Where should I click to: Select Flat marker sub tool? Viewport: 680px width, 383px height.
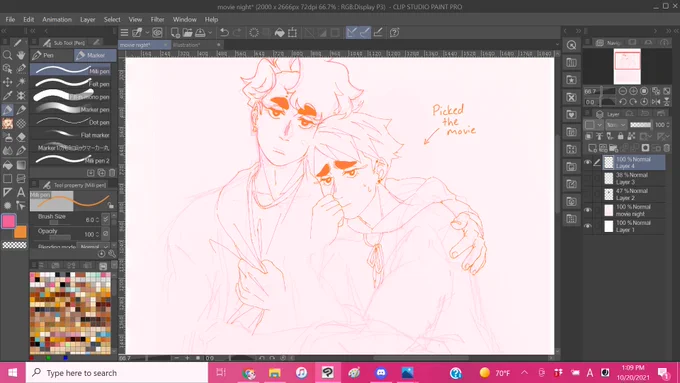click(71, 134)
